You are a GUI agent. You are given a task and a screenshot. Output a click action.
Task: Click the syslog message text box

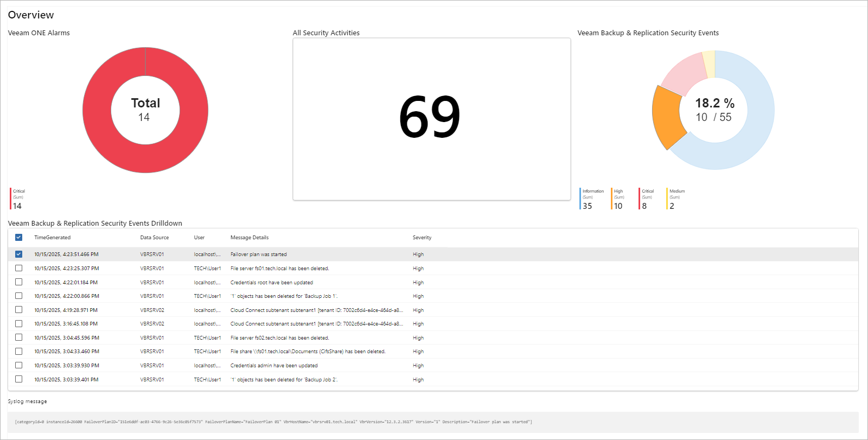[433, 422]
